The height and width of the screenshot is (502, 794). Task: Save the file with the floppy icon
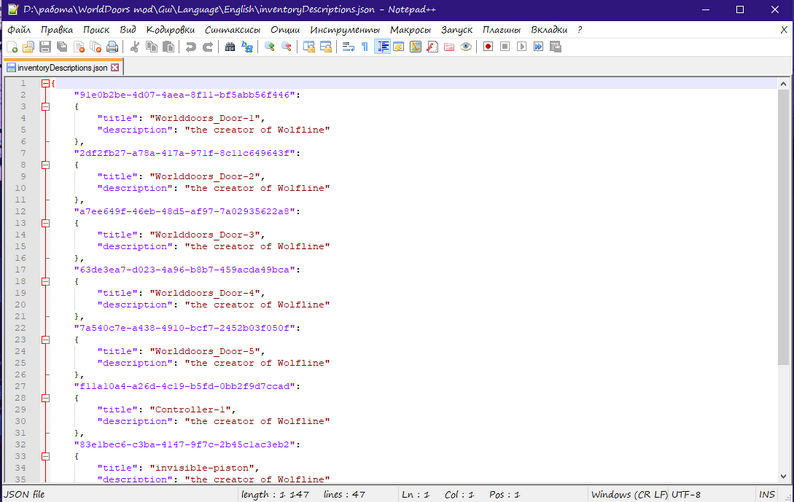(45, 47)
